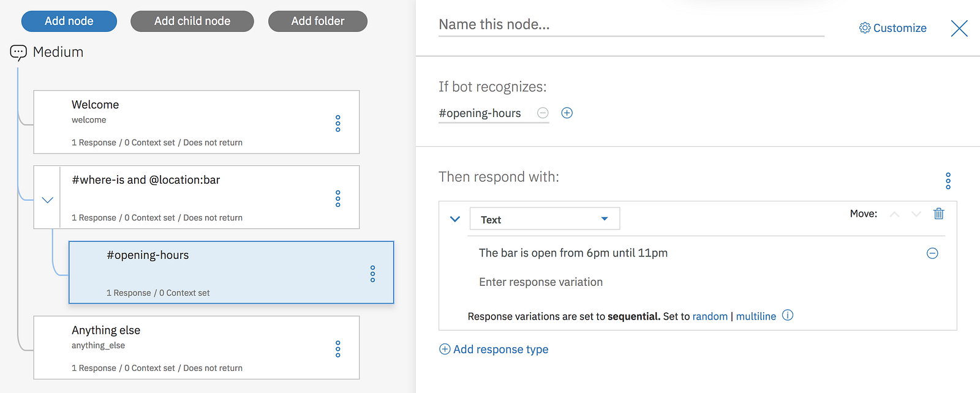
Task: Open Anything else node options menu
Action: click(x=337, y=349)
